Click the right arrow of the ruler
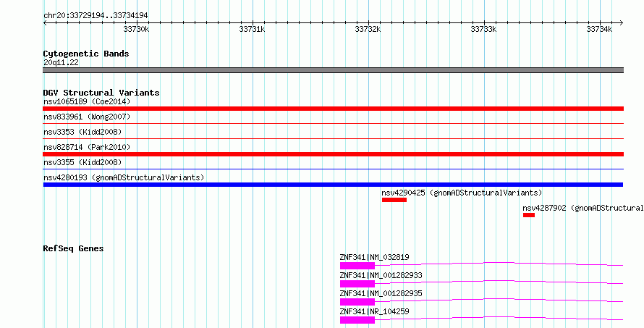644x328 pixels. point(621,23)
